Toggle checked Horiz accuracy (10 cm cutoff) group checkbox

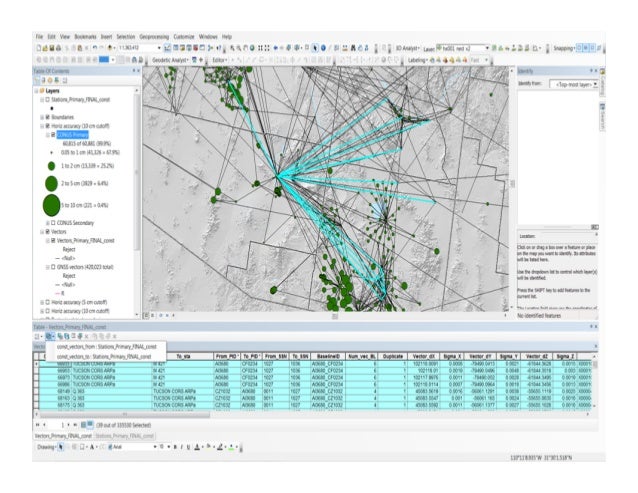coord(47,126)
